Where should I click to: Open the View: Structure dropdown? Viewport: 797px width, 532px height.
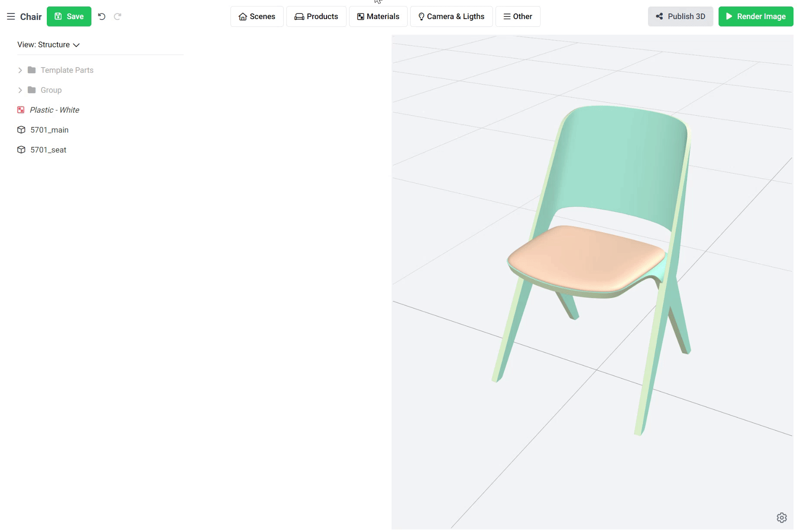49,45
